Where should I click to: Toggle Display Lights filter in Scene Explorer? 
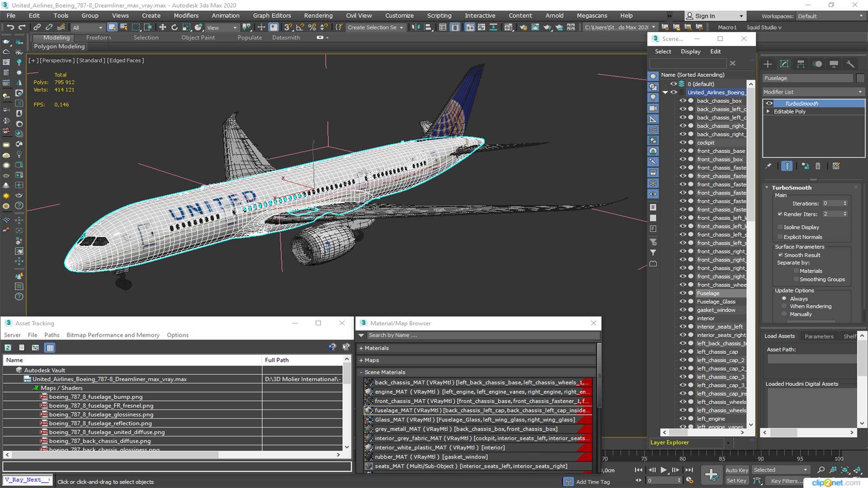click(x=653, y=98)
